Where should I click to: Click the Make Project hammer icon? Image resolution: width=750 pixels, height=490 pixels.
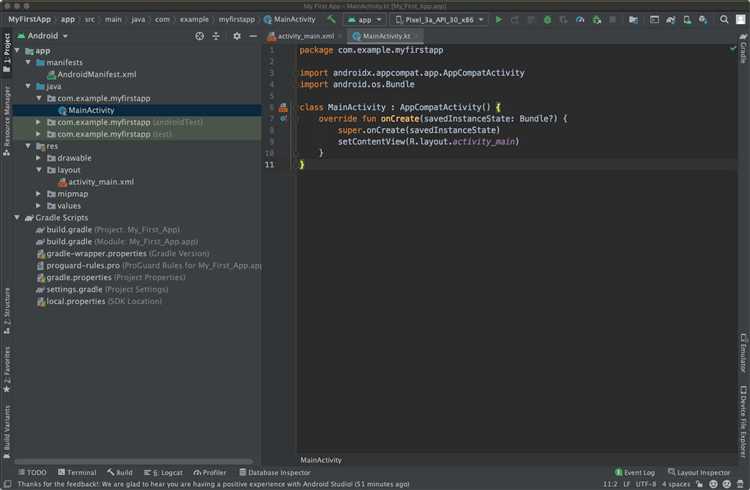click(331, 19)
